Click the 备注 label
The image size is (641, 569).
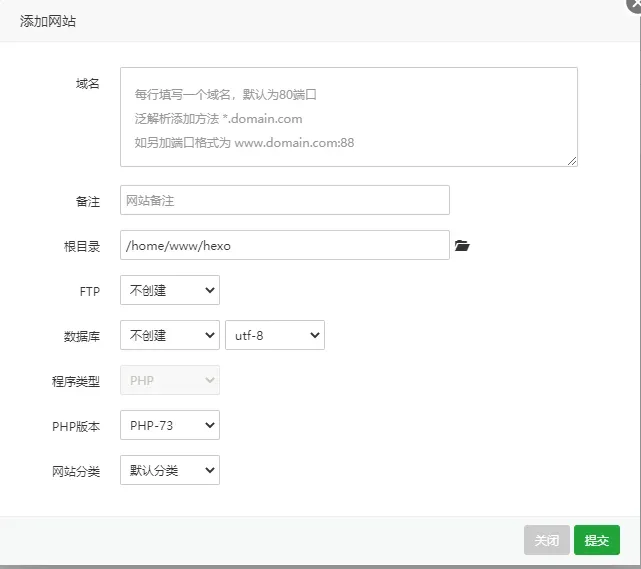[88, 202]
